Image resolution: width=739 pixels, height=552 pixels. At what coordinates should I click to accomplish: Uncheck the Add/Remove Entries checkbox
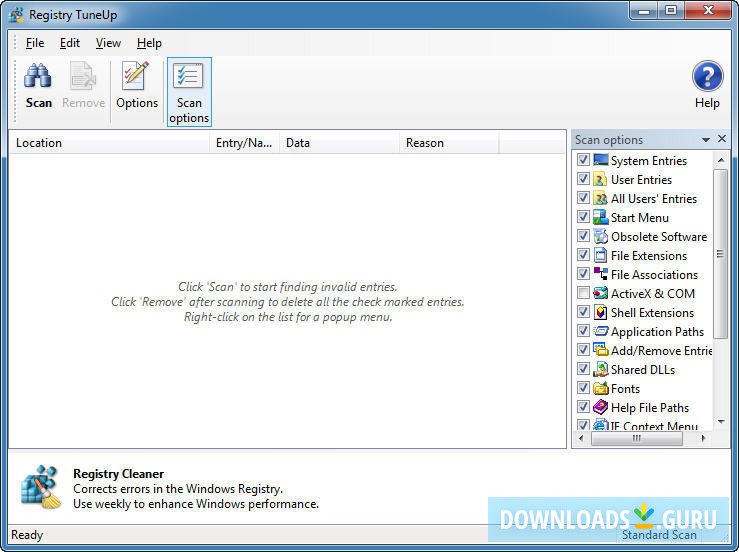pos(583,350)
